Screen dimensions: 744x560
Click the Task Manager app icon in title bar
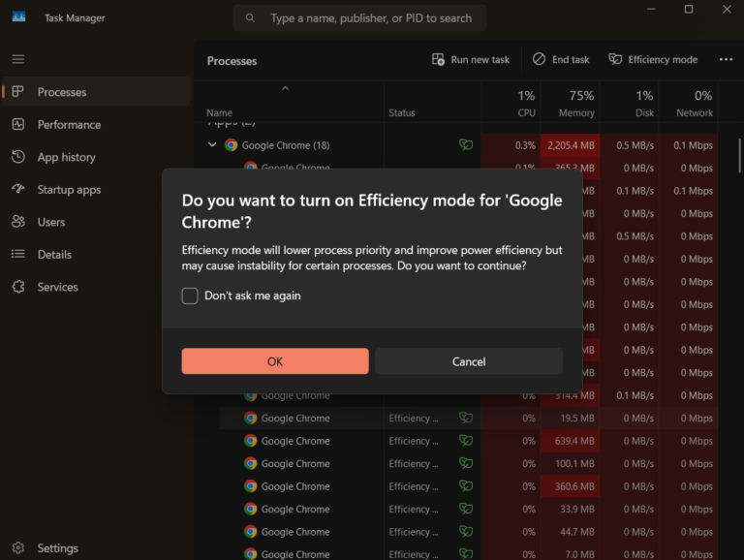18,17
